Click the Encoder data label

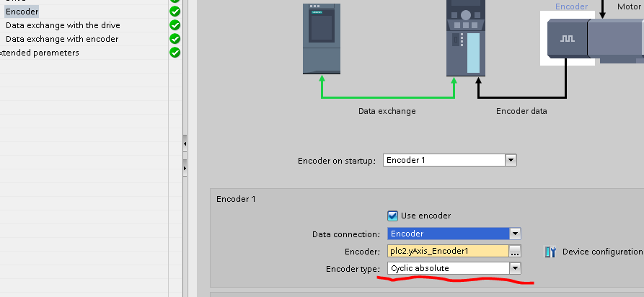pos(521,111)
